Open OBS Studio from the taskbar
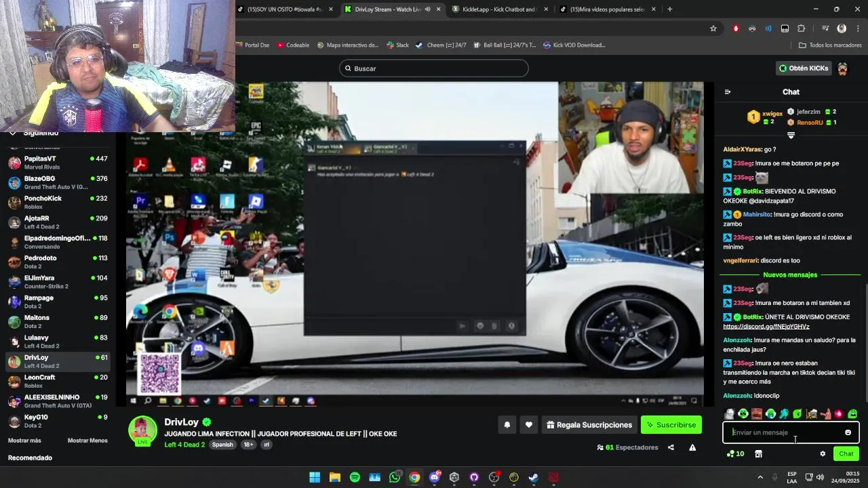Image resolution: width=868 pixels, height=488 pixels. pos(494,477)
